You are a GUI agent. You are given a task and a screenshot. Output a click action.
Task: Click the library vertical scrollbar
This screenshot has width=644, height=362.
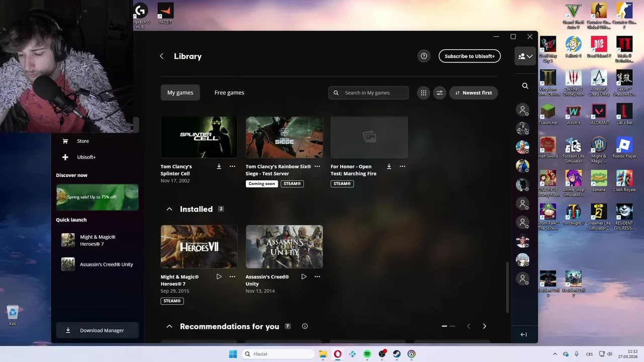[x=507, y=287]
